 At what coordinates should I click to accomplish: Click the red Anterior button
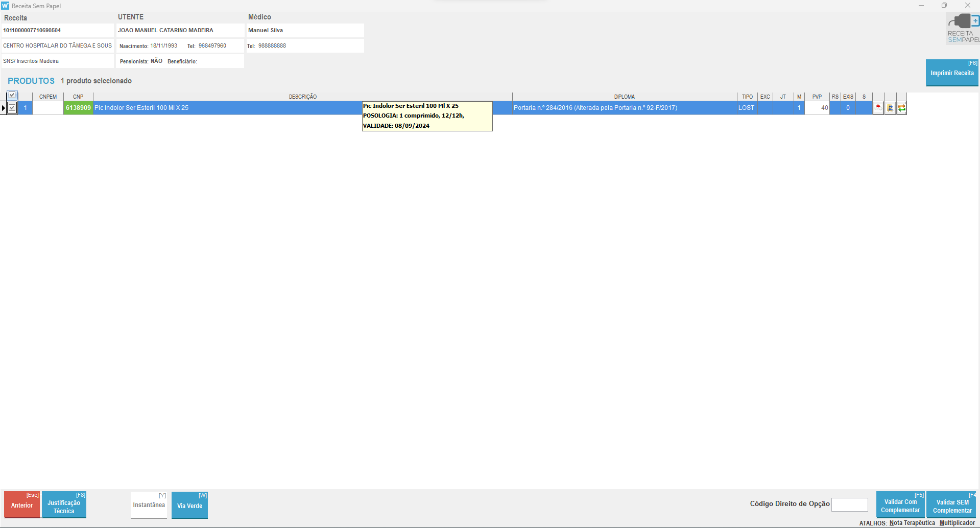click(22, 505)
